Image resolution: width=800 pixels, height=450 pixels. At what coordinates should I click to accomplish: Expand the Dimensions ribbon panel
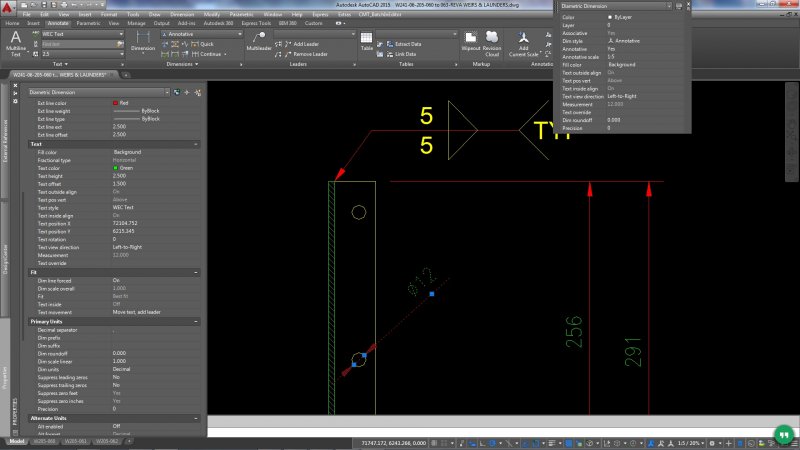182,64
